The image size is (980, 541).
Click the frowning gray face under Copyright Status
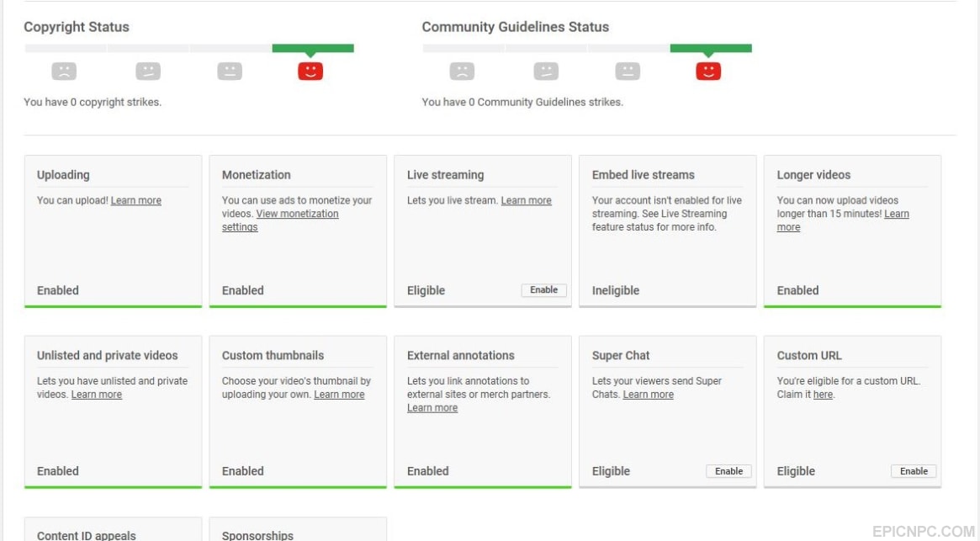[x=64, y=71]
